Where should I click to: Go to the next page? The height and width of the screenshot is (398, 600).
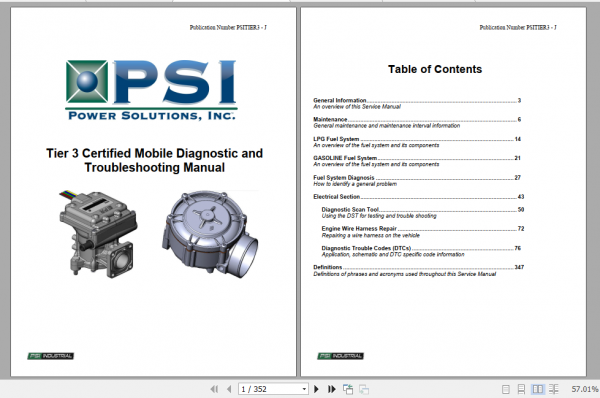(316, 389)
